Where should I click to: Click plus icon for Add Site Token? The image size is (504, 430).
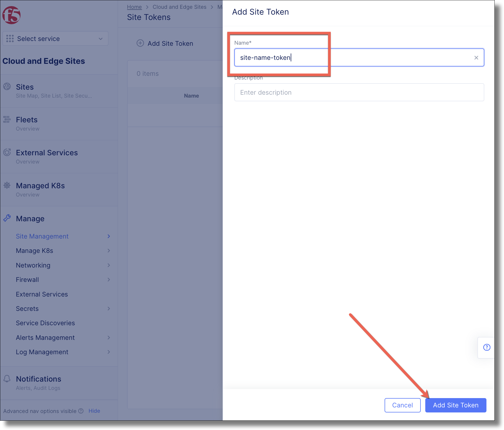(140, 43)
